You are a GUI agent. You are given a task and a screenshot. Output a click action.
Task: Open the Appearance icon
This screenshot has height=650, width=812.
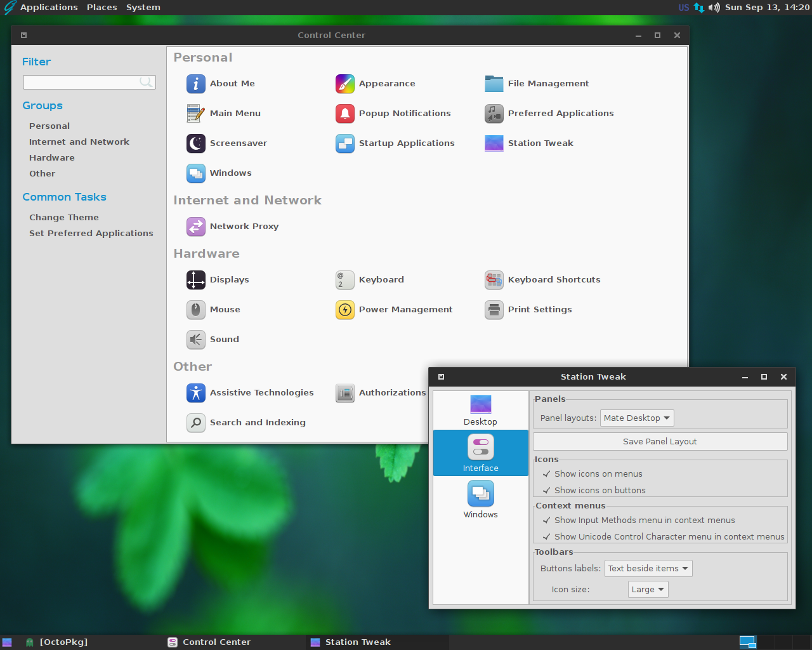click(345, 84)
